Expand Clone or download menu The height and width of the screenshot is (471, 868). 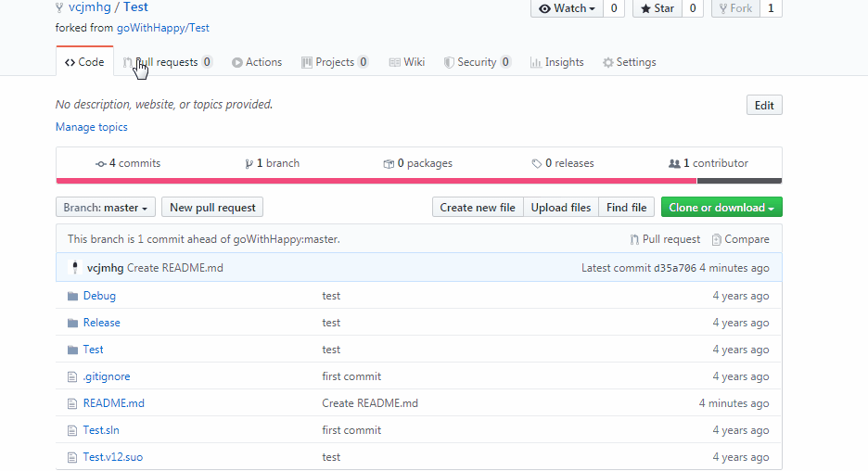click(721, 207)
